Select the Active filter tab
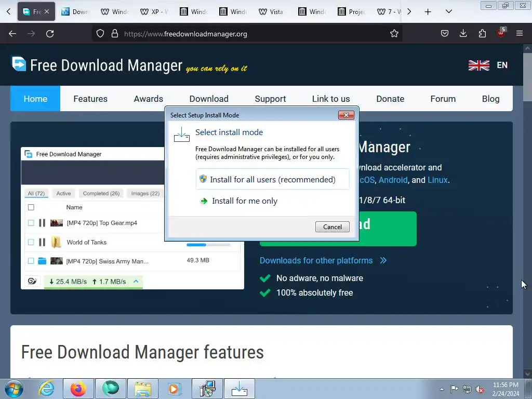The height and width of the screenshot is (399, 532). click(63, 193)
